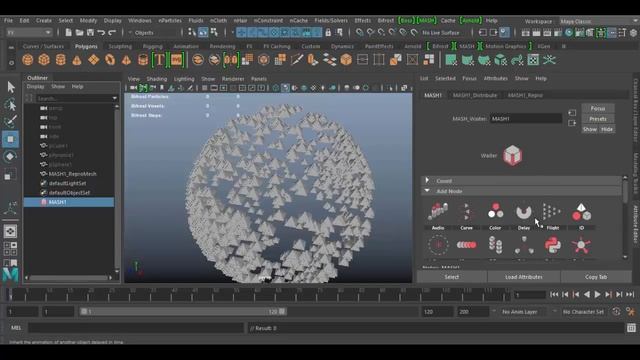This screenshot has width=640, height=360.
Task: Add the MASH Color node
Action: click(x=495, y=212)
